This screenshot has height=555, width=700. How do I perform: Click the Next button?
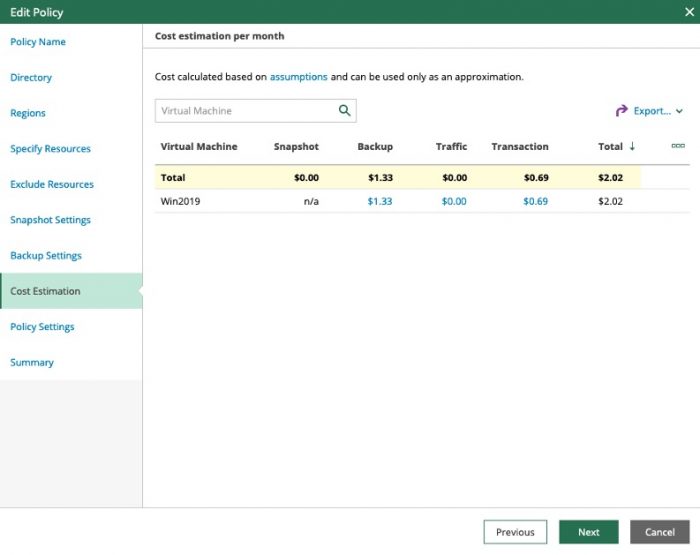588,532
